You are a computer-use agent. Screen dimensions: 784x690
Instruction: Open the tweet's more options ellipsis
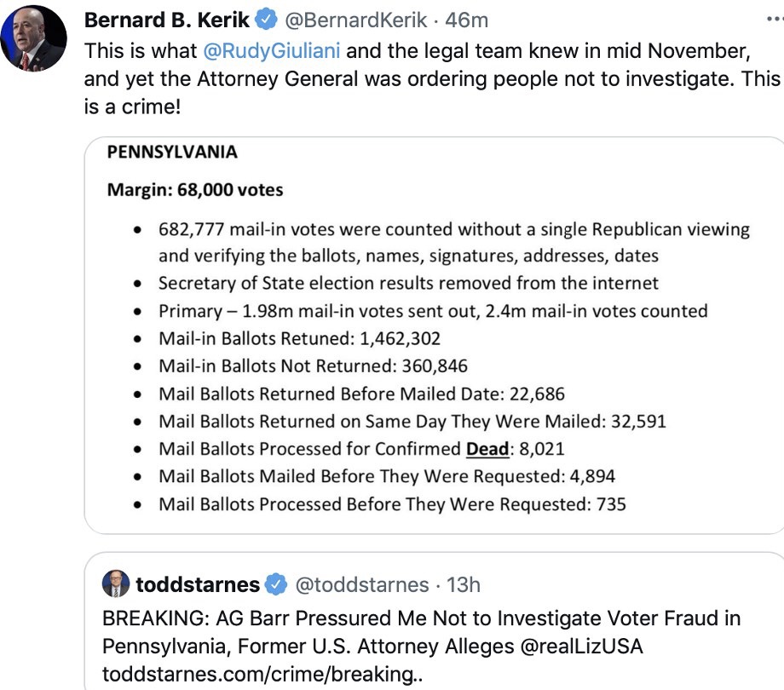click(x=774, y=19)
